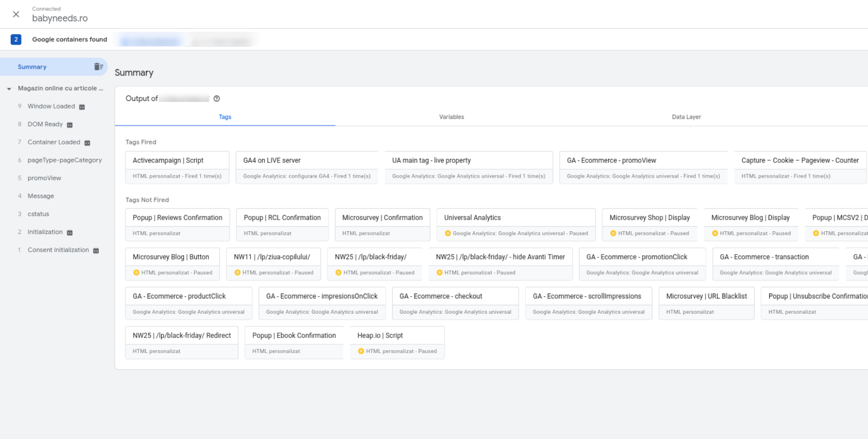868x439 pixels.
Task: Click the paused icon on Microsurvey Blog Button
Action: click(x=136, y=273)
